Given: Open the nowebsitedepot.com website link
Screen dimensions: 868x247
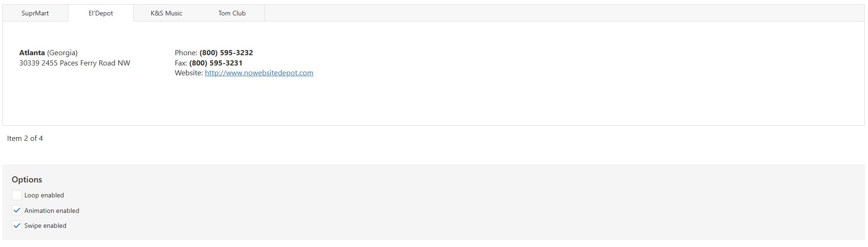Looking at the screenshot, I should coord(259,73).
